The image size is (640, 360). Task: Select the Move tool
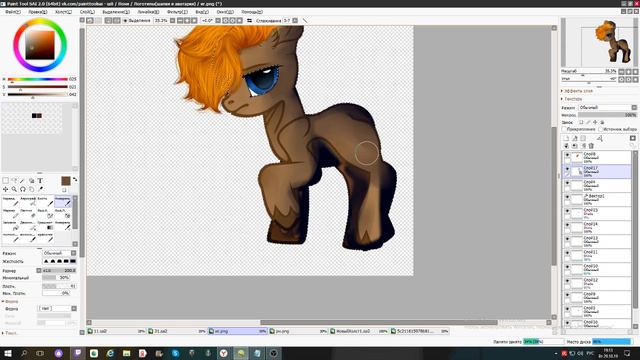[x=5, y=189]
